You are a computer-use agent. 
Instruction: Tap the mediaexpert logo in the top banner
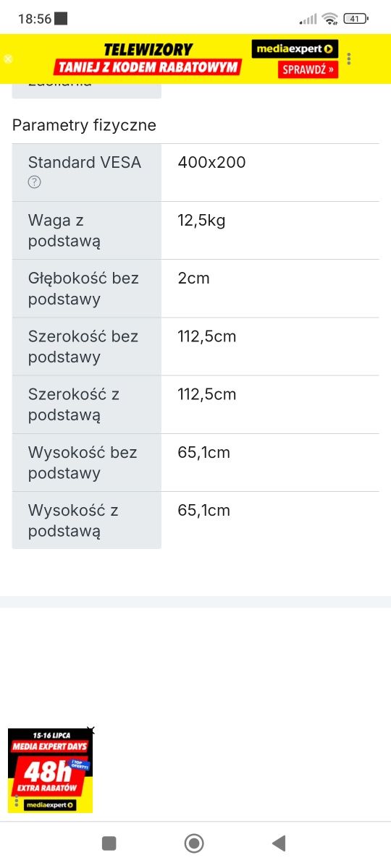[x=295, y=49]
